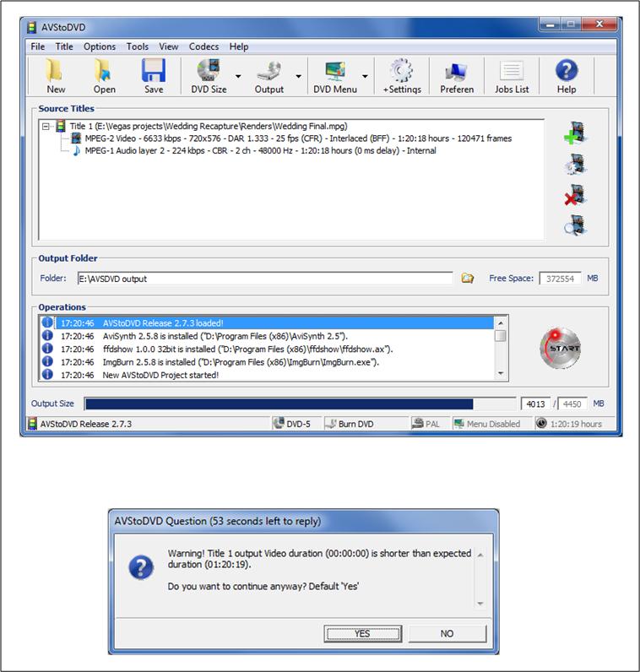Expand the Output dropdown arrow
This screenshot has width=640, height=672.
click(298, 76)
